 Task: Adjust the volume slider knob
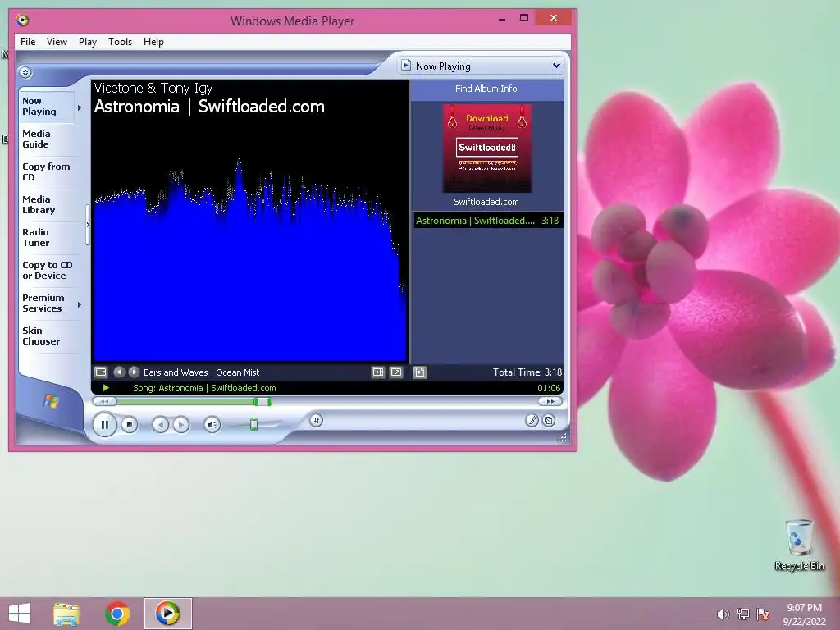[254, 425]
